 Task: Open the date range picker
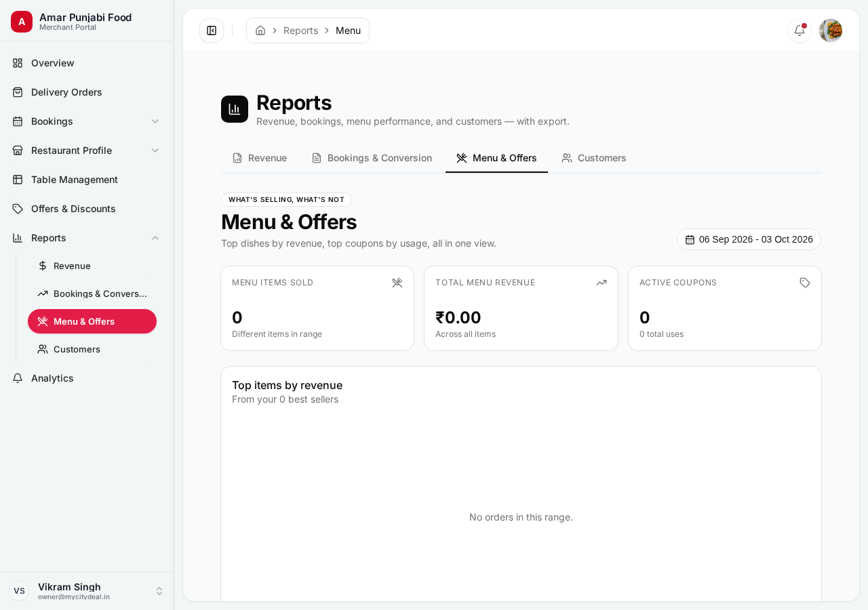tap(749, 239)
